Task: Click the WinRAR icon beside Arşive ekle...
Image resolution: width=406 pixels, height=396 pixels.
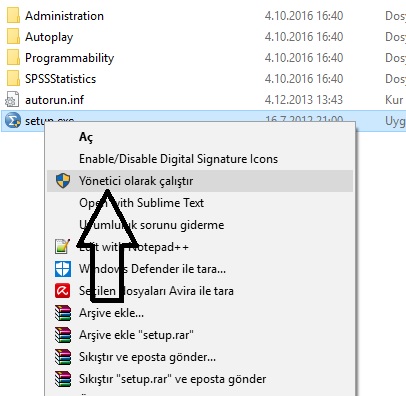Action: (x=63, y=313)
